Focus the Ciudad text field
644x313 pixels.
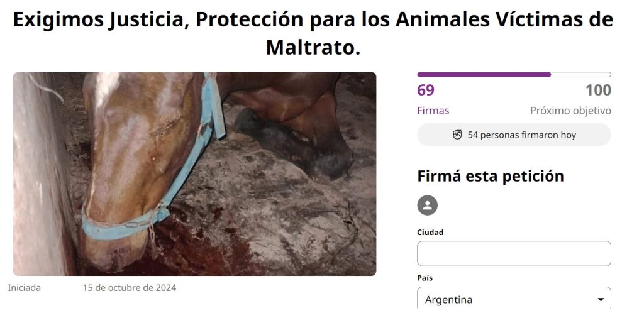pos(514,253)
